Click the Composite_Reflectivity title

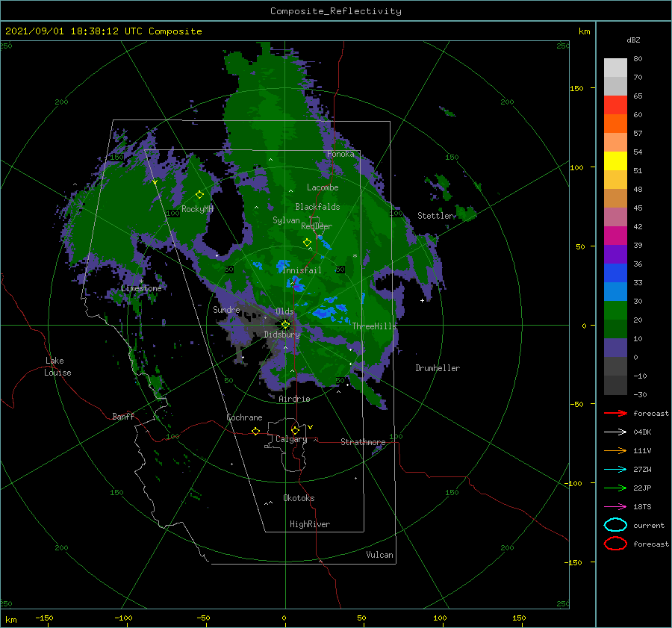point(336,11)
